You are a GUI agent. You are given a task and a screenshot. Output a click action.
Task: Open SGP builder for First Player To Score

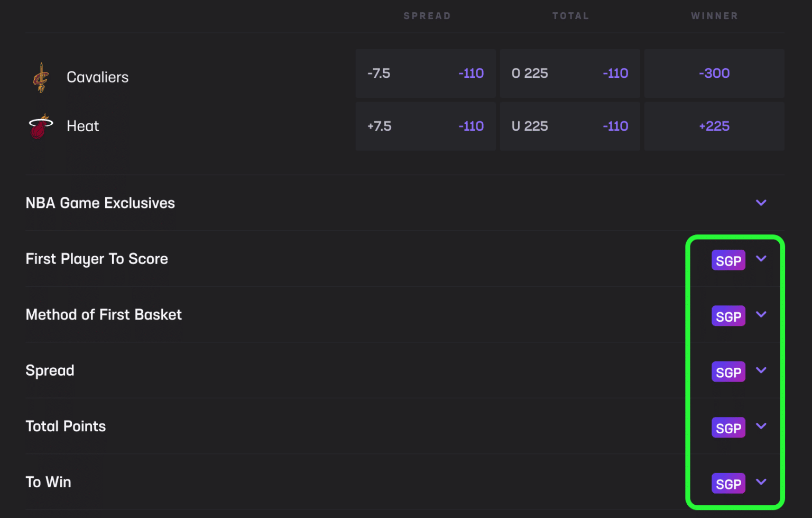point(728,260)
